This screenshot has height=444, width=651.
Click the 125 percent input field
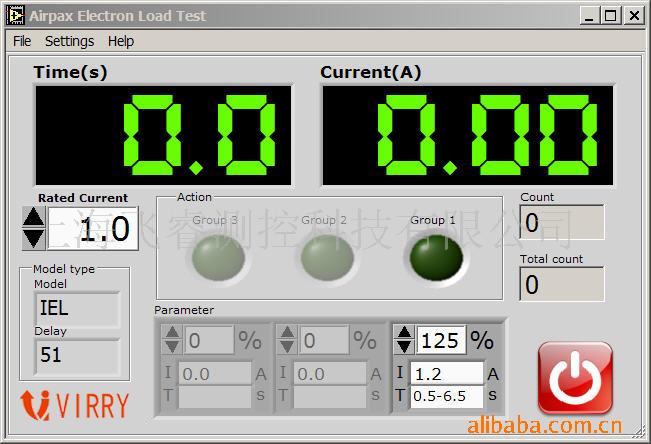pyautogui.click(x=441, y=340)
